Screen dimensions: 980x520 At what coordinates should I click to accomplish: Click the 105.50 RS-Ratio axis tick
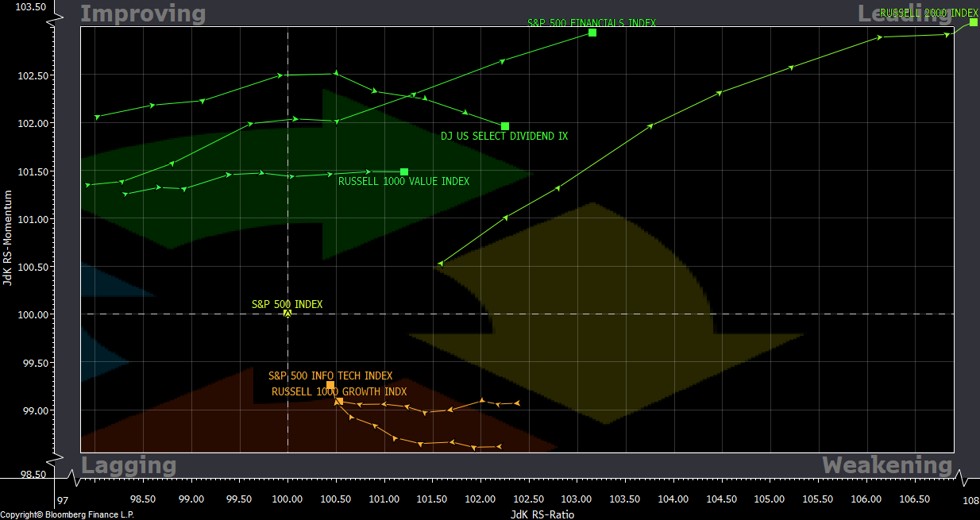coord(818,500)
